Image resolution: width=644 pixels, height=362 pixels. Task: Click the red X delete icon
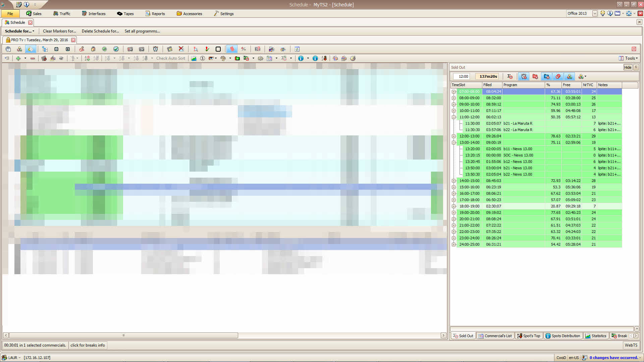[x=181, y=49]
